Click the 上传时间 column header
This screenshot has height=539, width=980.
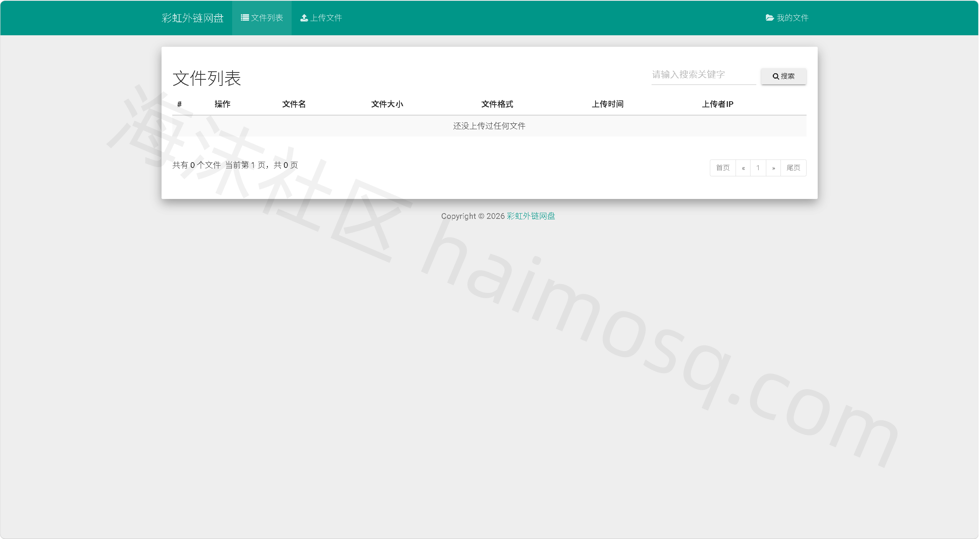coord(608,104)
